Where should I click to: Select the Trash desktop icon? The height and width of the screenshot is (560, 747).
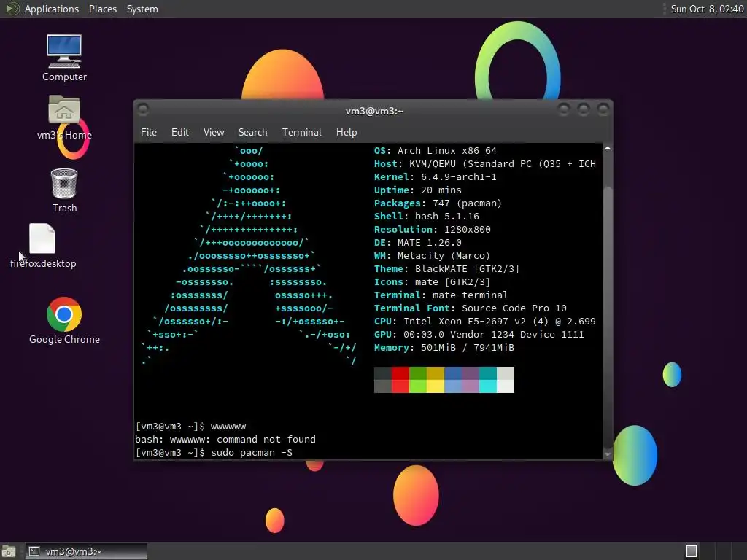(64, 190)
